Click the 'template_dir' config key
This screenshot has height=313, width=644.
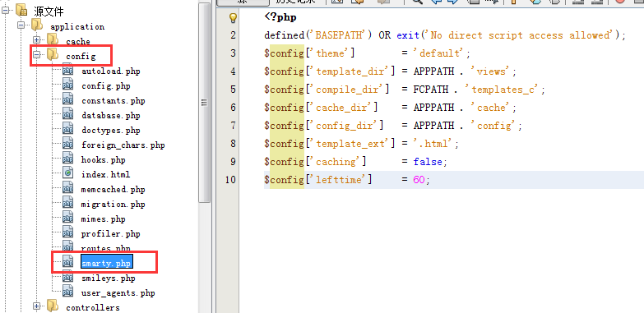(351, 71)
